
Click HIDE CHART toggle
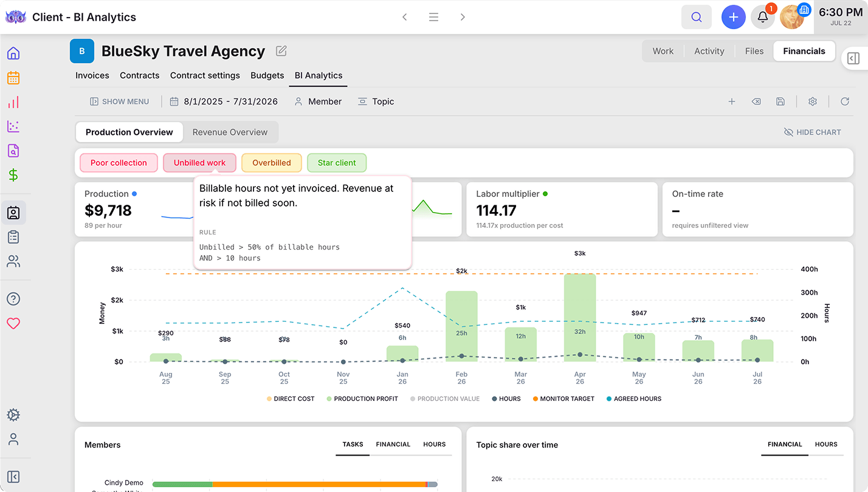[x=813, y=132]
